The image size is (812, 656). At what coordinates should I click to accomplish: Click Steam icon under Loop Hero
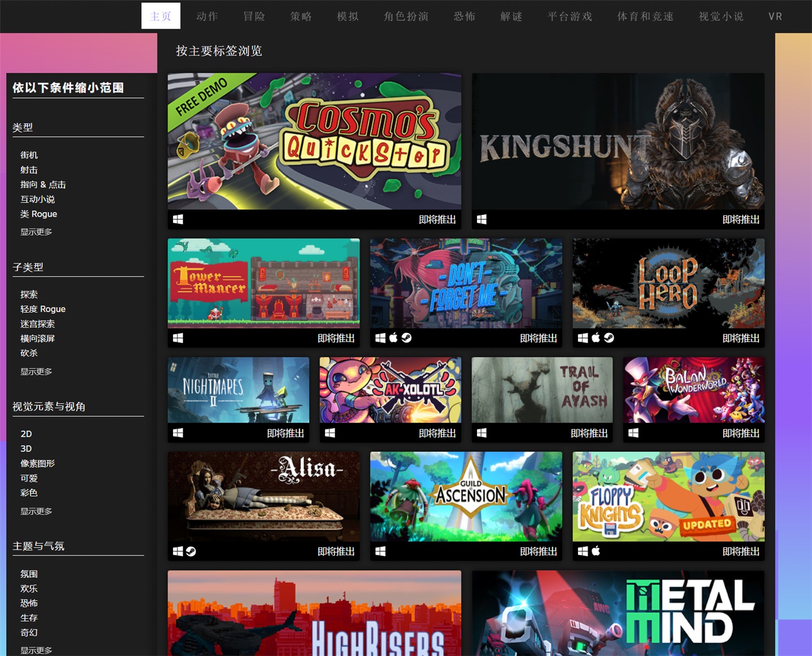click(609, 338)
